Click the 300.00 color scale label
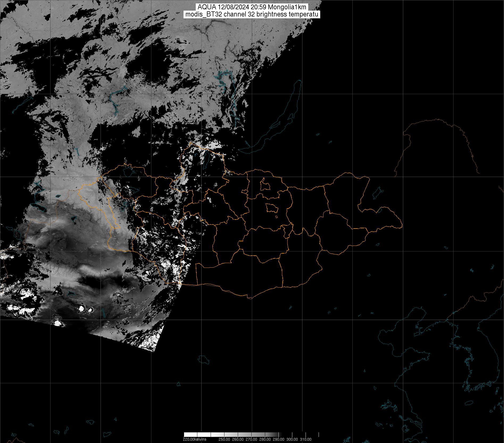Viewport: 504px width, 443px height. [292, 439]
